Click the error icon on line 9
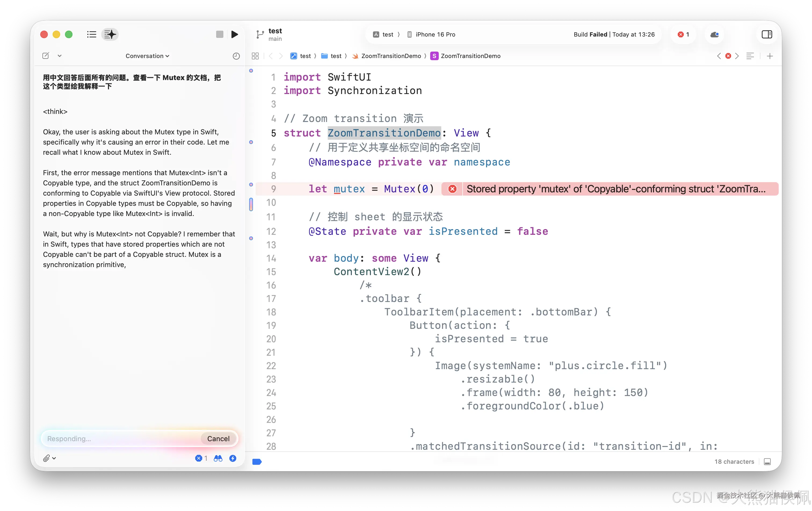 click(452, 189)
